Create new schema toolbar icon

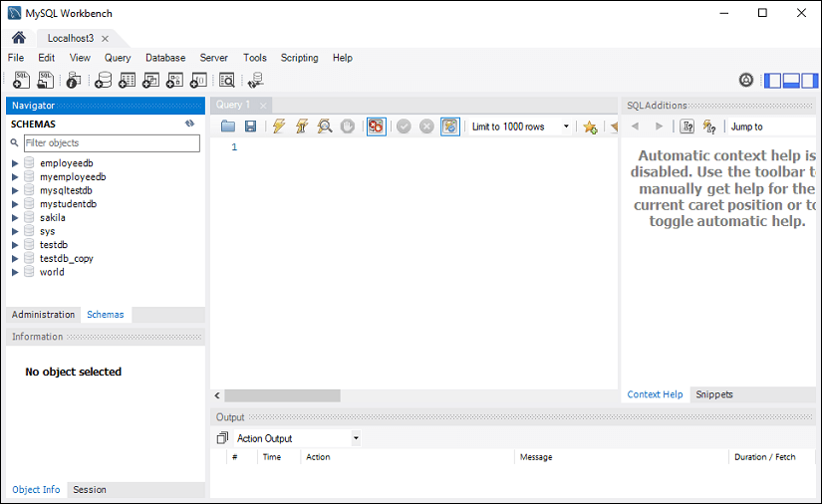pyautogui.click(x=104, y=80)
